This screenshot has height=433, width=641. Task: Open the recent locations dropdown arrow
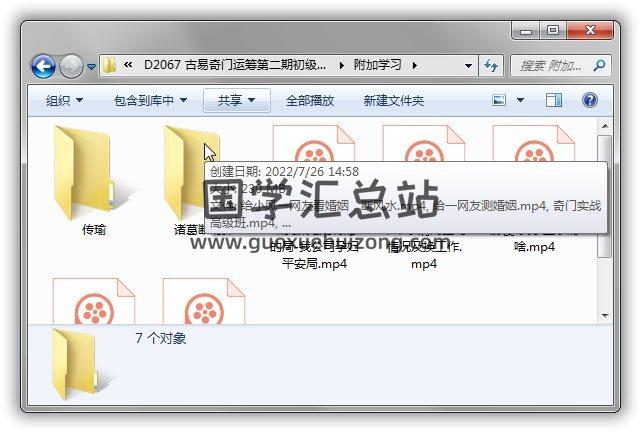click(92, 66)
